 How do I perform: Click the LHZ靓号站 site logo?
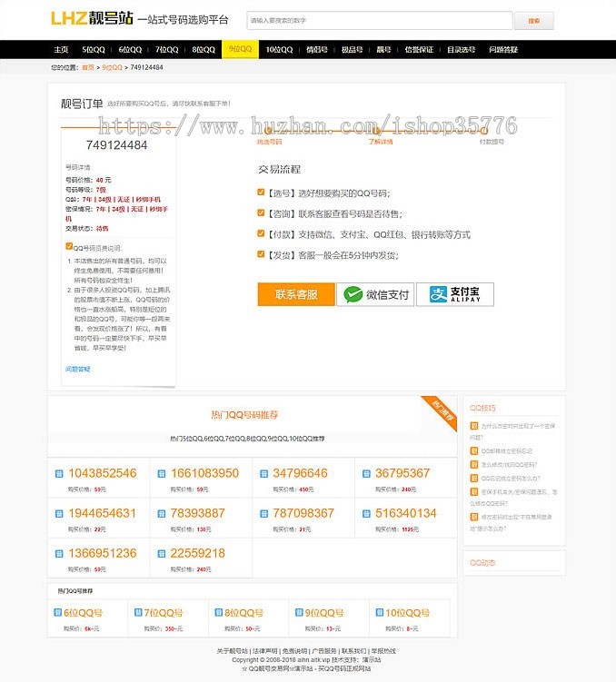pos(92,18)
